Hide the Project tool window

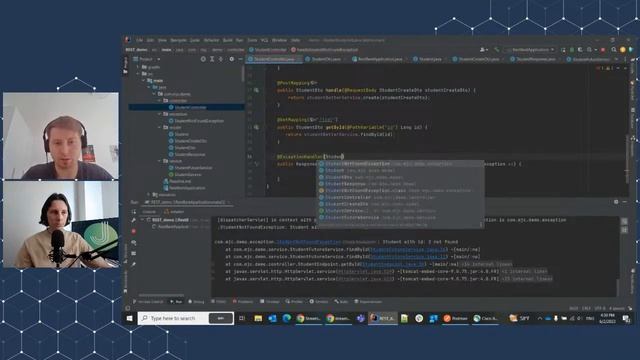coord(240,59)
